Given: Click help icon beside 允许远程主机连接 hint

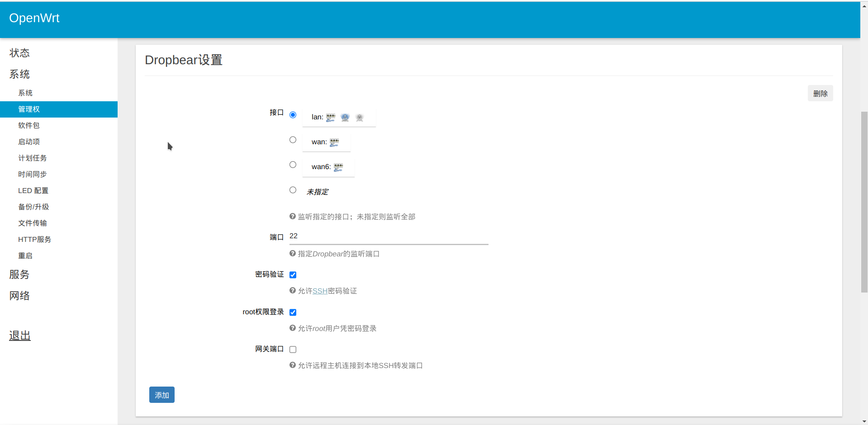Looking at the screenshot, I should point(293,365).
